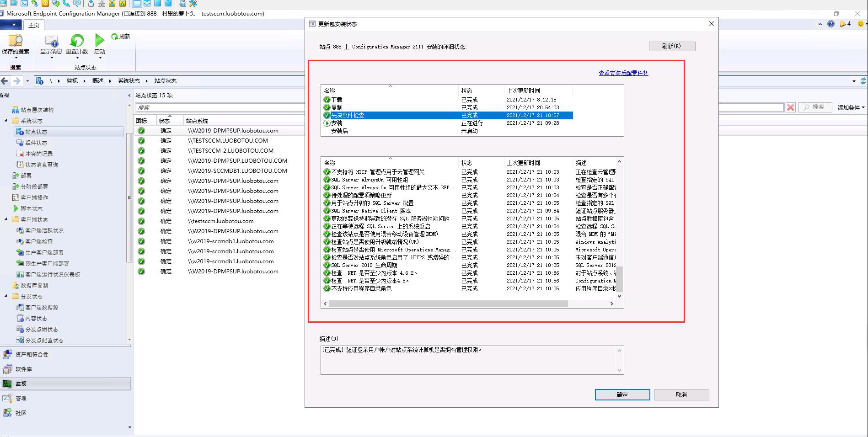Click the 系统状态 breadcrumb segment
The height and width of the screenshot is (437, 868).
129,81
